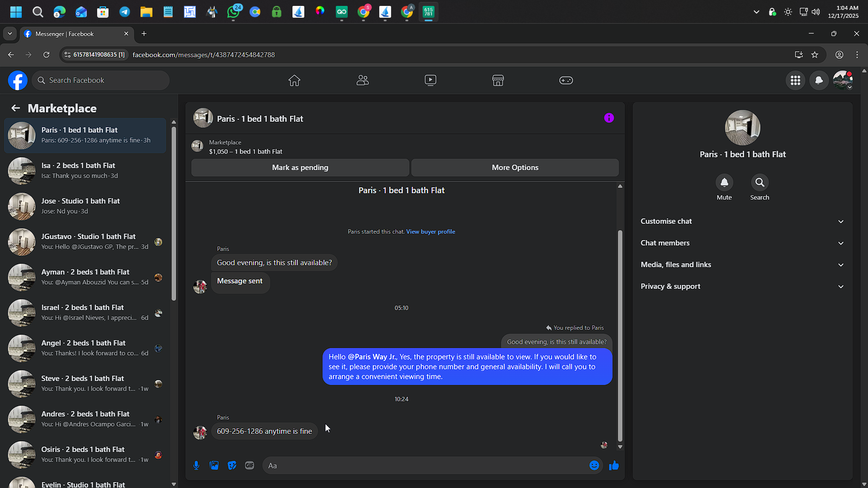Open the browser tab search dropdown

click(x=10, y=34)
